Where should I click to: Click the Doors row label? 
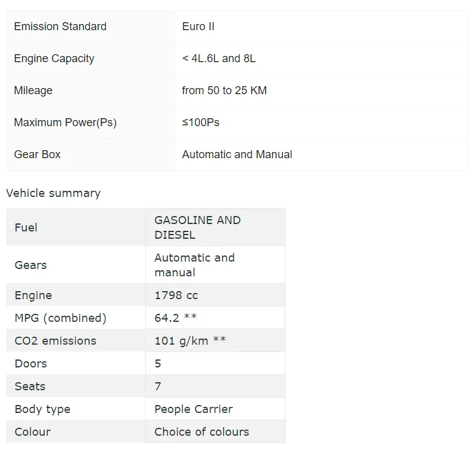(31, 364)
